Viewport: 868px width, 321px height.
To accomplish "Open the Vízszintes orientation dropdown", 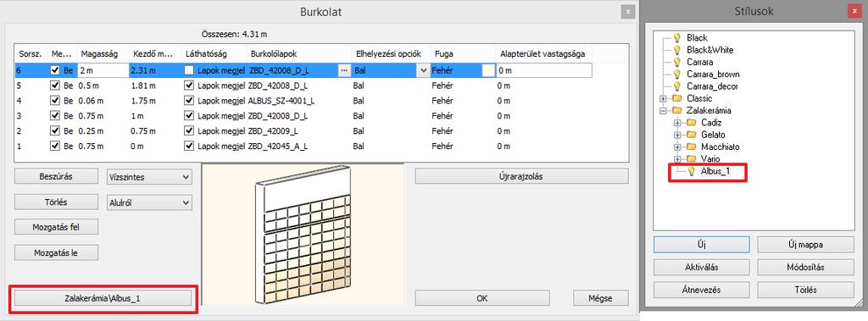I will pyautogui.click(x=149, y=177).
